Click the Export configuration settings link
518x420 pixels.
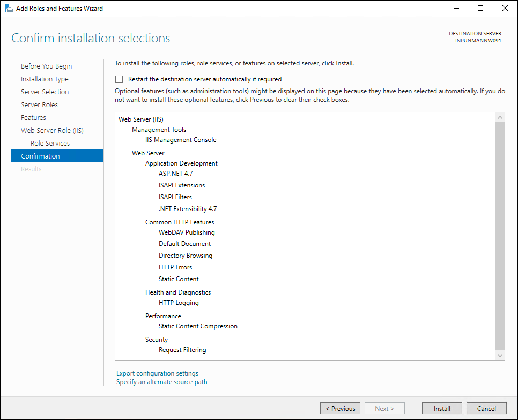[x=157, y=373]
